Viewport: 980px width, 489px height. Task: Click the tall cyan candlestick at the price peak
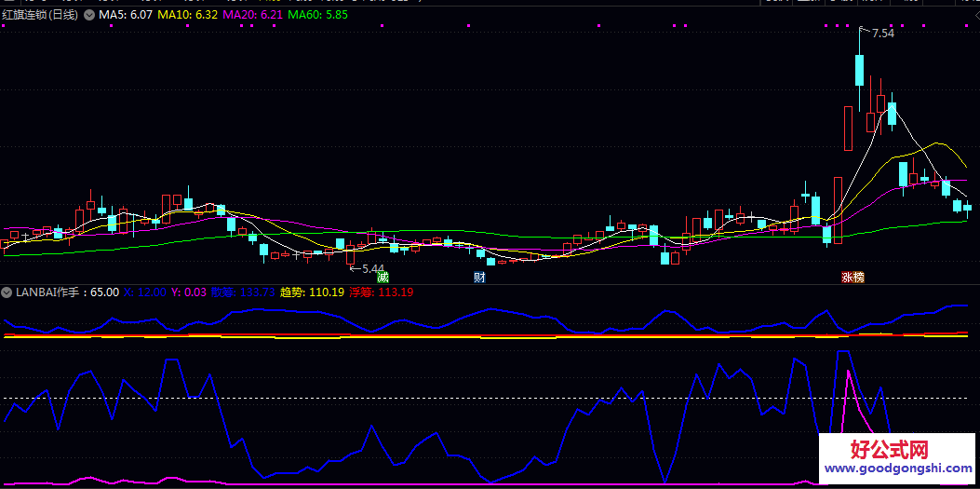pos(860,71)
